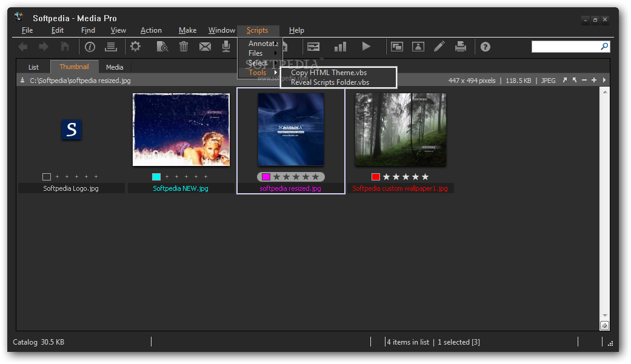Click the plus thumbnail size icon
The width and height of the screenshot is (631, 364).
[x=594, y=80]
